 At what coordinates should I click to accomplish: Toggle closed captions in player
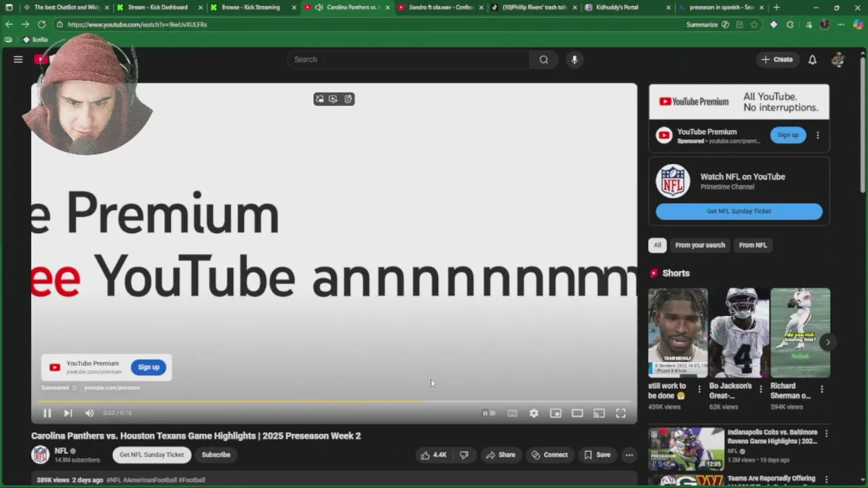(x=512, y=413)
